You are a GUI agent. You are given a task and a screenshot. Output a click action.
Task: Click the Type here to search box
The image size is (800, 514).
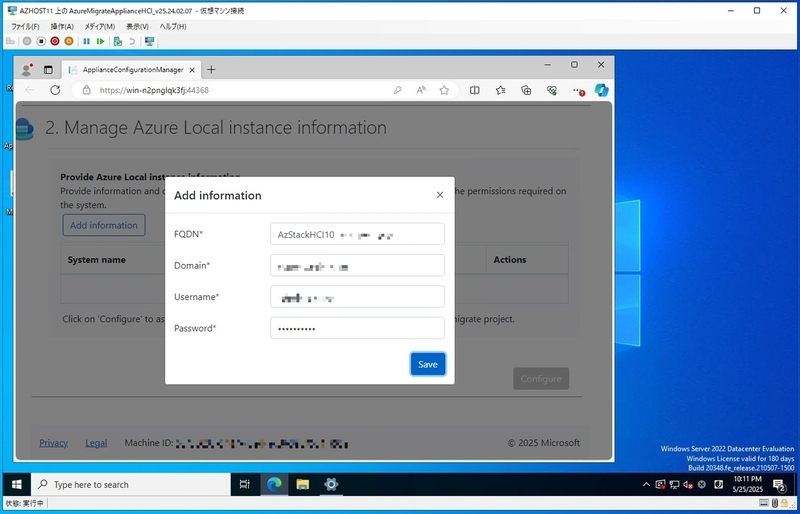(x=131, y=484)
